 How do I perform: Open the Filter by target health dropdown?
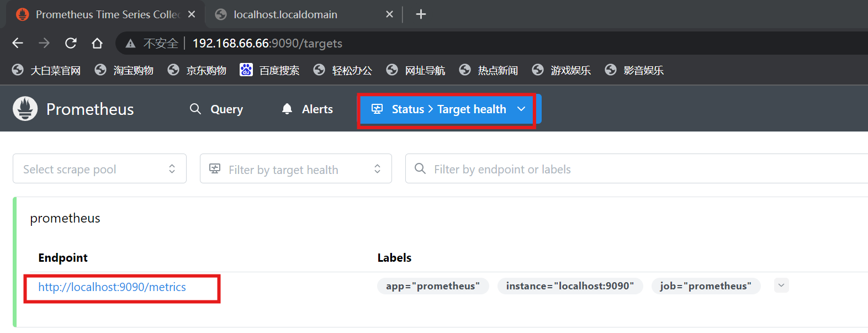[295, 169]
